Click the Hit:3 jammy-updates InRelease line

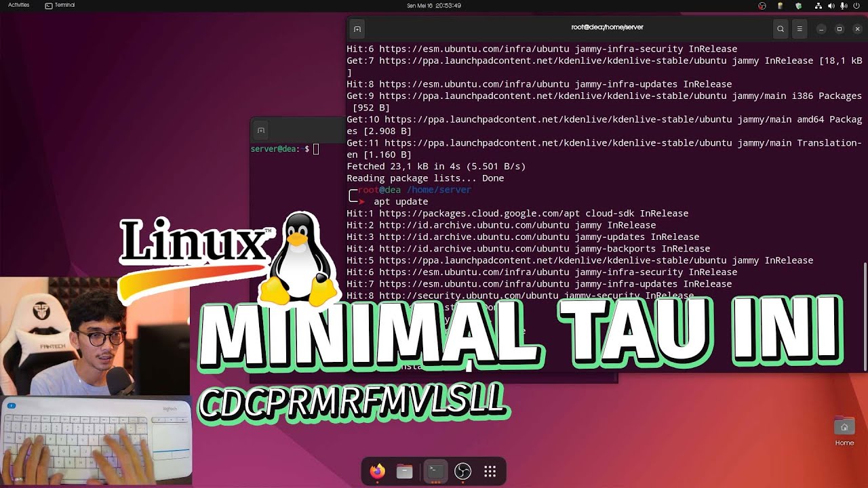(x=523, y=237)
